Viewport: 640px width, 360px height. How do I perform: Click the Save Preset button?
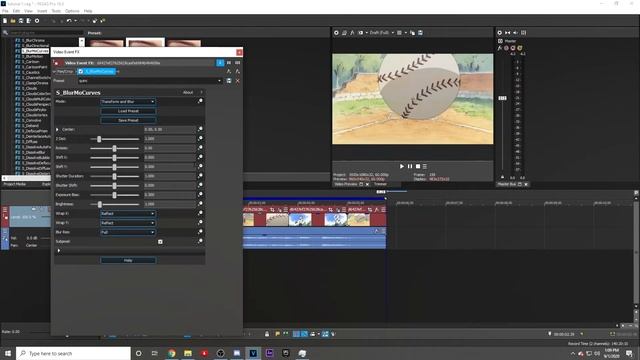coord(128,120)
